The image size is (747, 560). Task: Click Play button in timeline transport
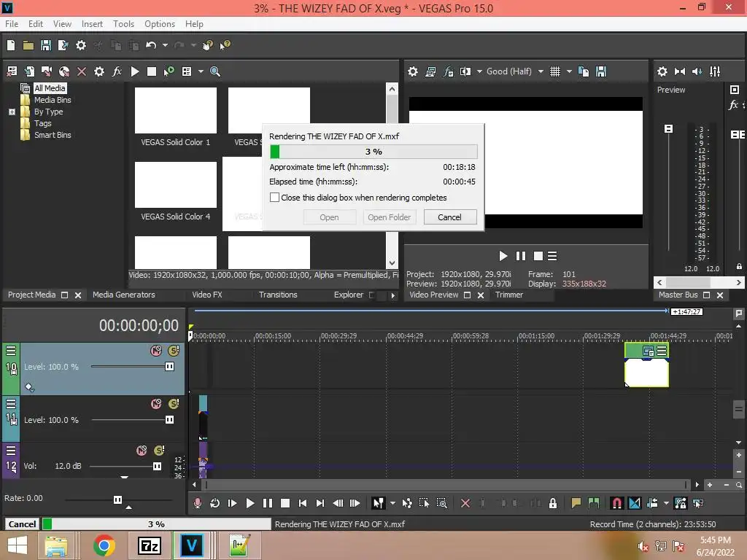click(249, 503)
